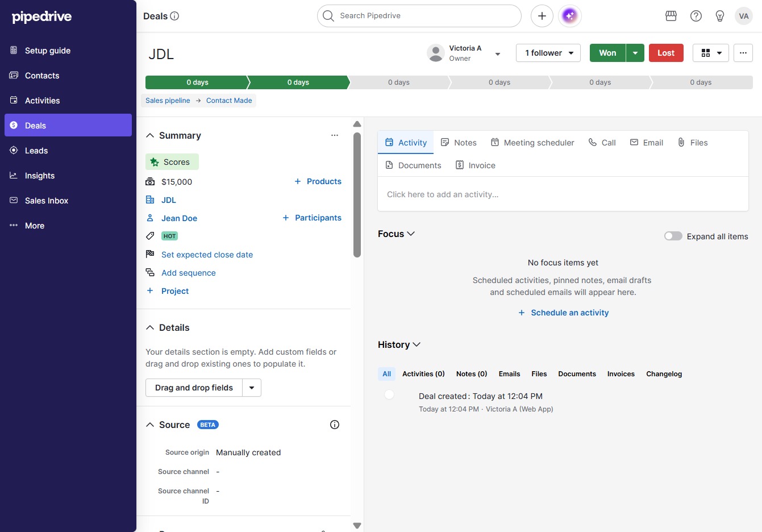Collapse the Summary section
The width and height of the screenshot is (762, 532).
(150, 135)
